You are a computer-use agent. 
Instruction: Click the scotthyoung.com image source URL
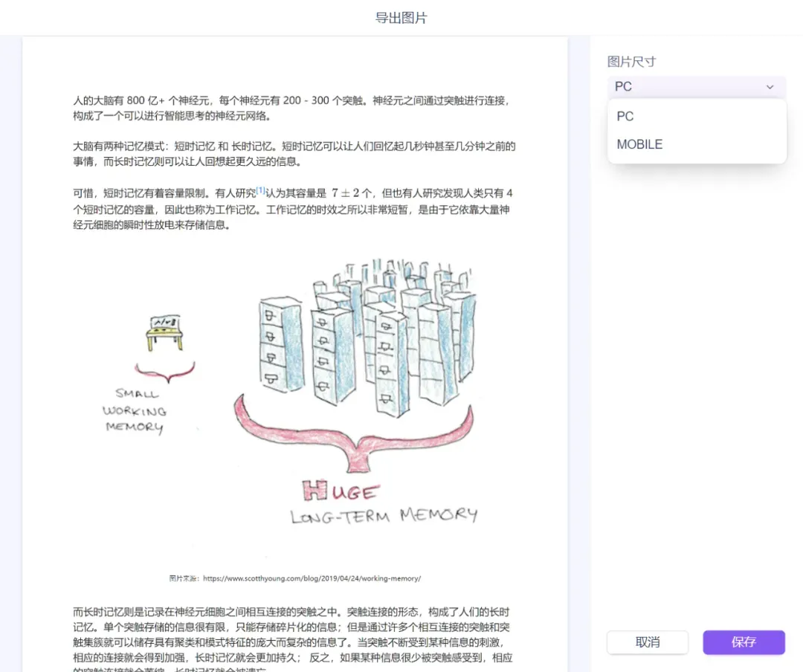click(312, 578)
